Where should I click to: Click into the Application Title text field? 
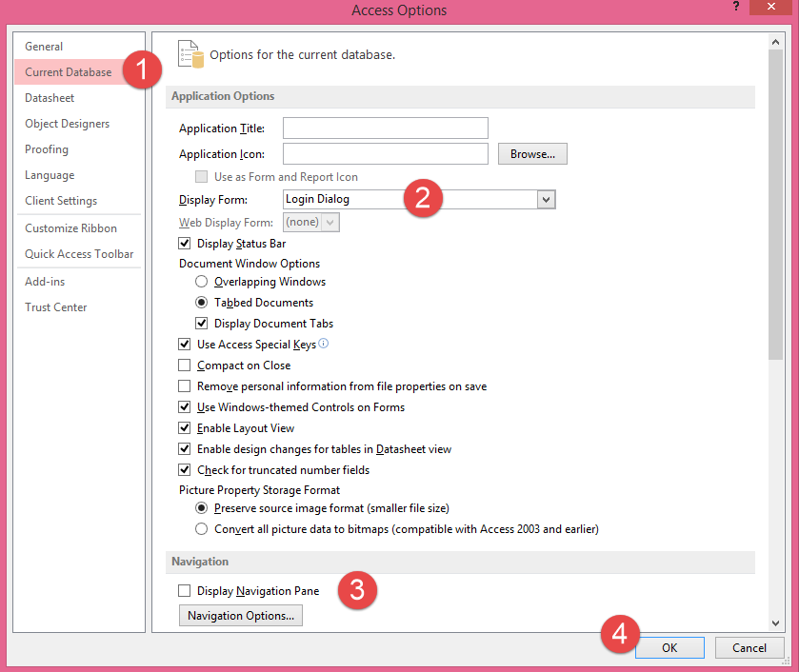click(385, 128)
